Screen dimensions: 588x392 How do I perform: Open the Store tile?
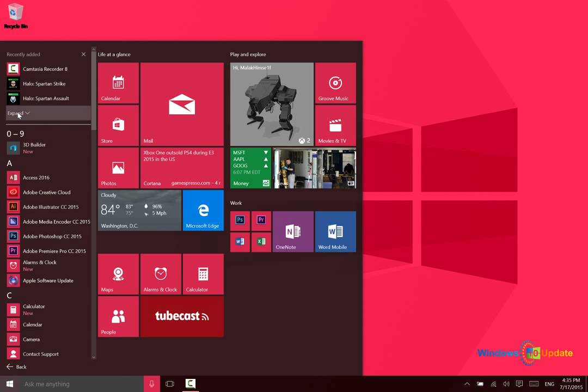point(118,125)
